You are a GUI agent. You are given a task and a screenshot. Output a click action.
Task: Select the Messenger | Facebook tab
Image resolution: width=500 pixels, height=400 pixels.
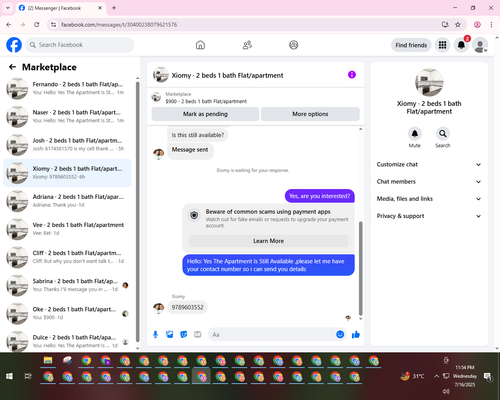[60, 8]
